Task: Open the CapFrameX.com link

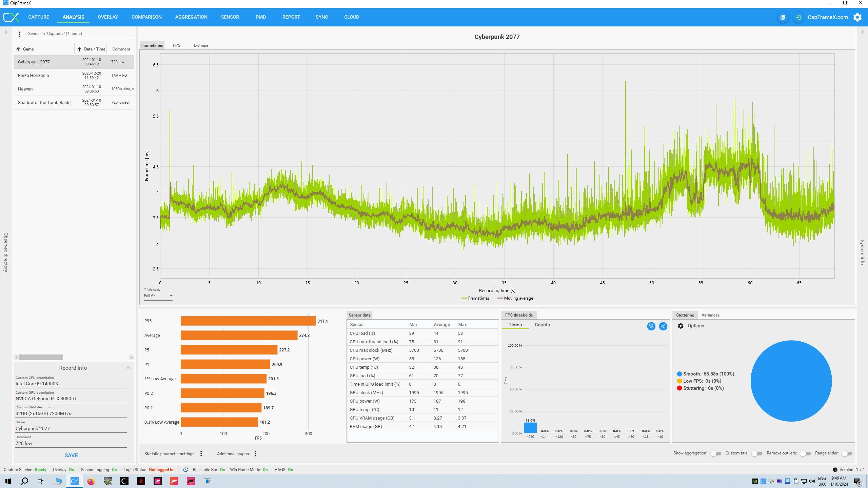Action: click(x=827, y=17)
